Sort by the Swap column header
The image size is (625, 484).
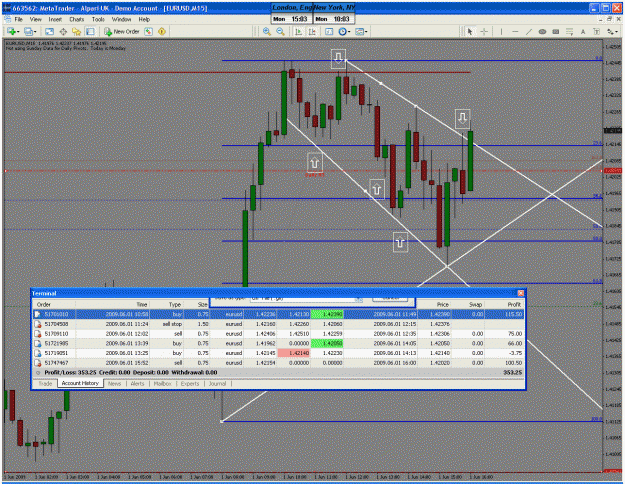tap(468, 304)
